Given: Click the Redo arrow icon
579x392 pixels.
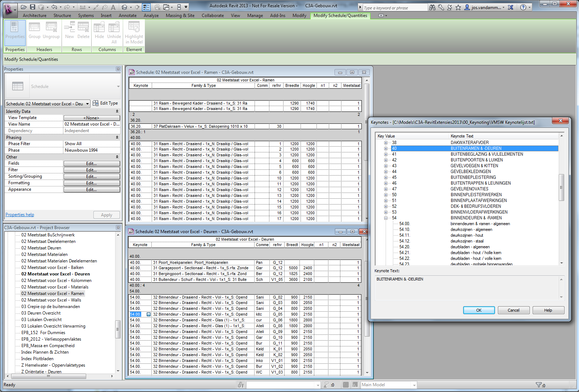Looking at the screenshot, I should tap(67, 7).
